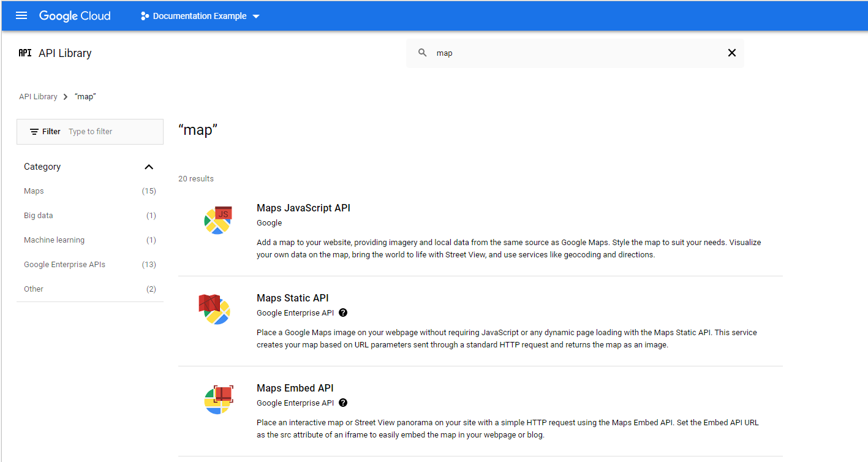Click Maps Static API description text
The height and width of the screenshot is (462, 868).
[x=507, y=339]
